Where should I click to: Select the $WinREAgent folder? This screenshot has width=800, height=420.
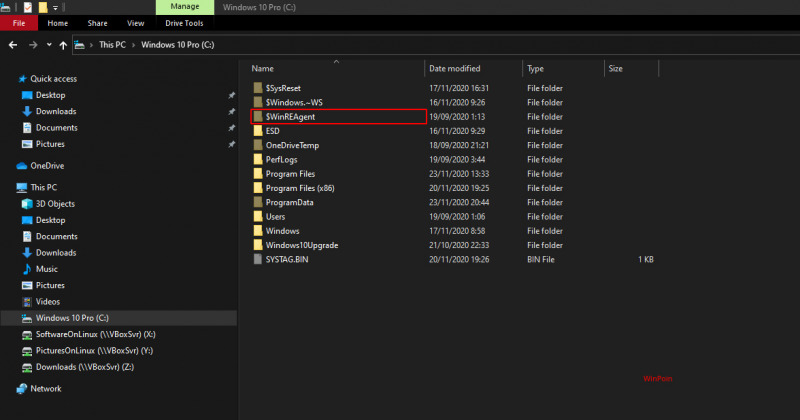click(290, 117)
